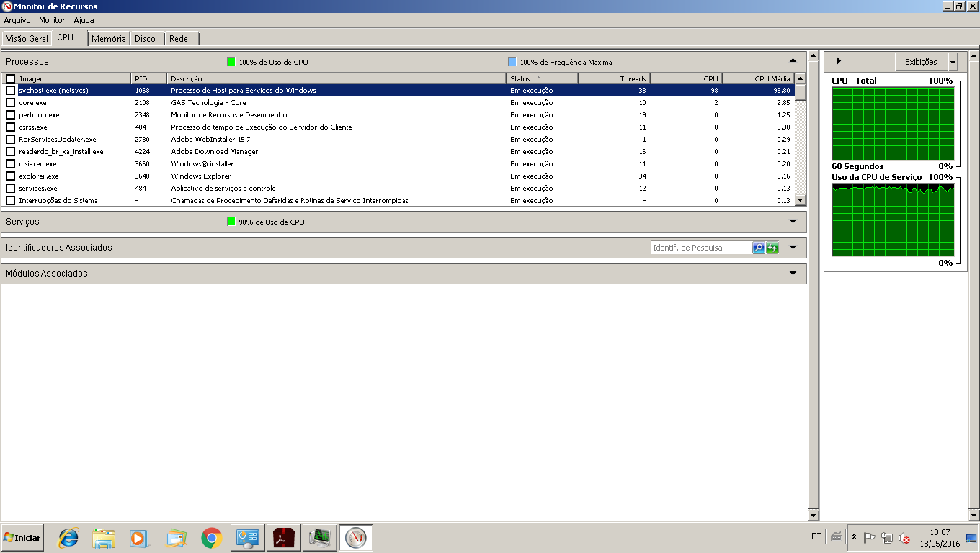This screenshot has width=980, height=553.
Task: Enable the explorer.exe checkbox
Action: tap(10, 176)
